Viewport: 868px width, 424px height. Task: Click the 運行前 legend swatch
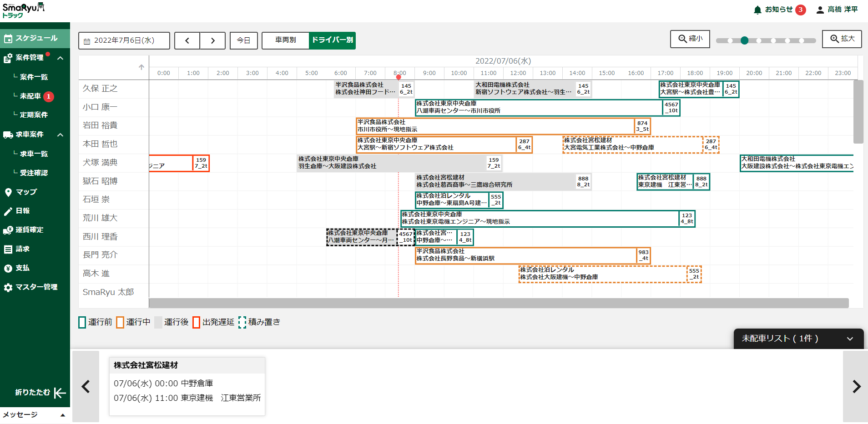(82, 322)
